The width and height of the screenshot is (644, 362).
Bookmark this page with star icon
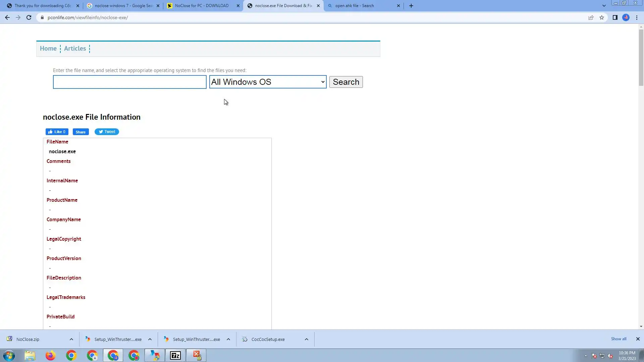tap(602, 17)
